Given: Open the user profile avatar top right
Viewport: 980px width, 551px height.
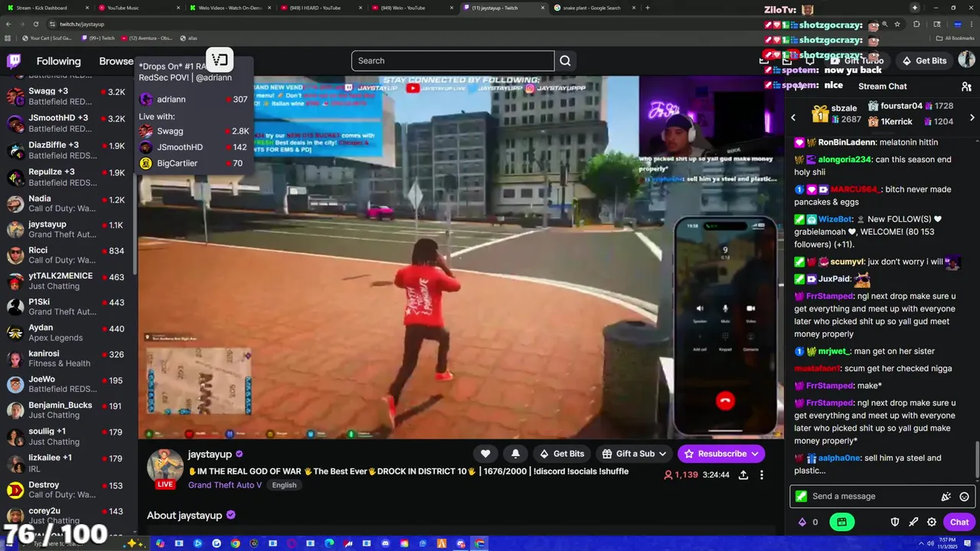Looking at the screenshot, I should pos(966,60).
